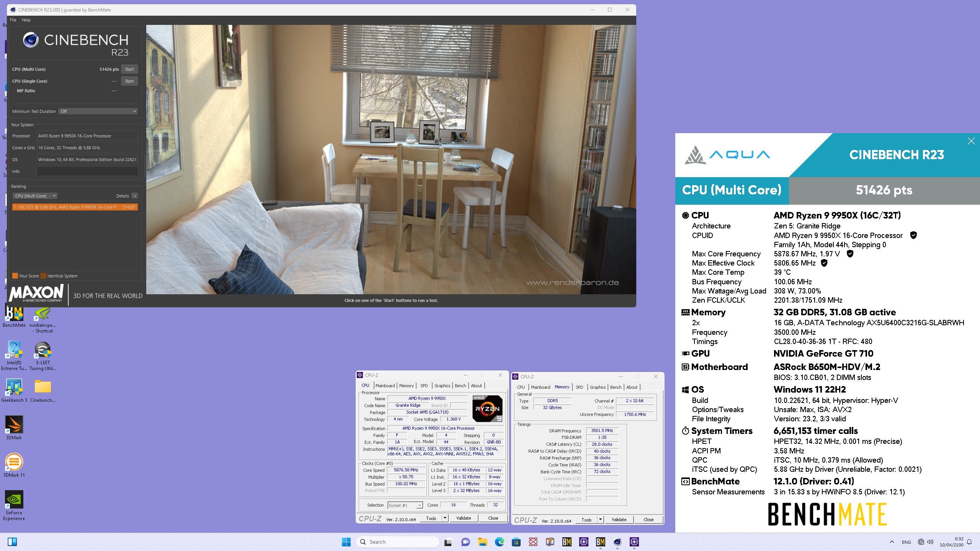Open Tools dropdown arrow in CPU-Z Memory window
Screen dimensions: 980x551
(x=600, y=520)
